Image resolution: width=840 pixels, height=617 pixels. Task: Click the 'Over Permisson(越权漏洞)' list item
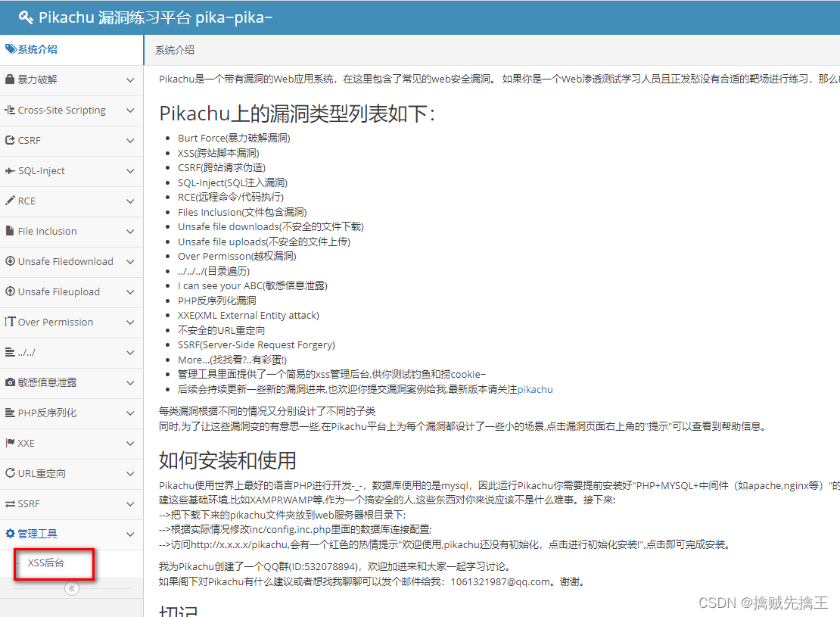(x=237, y=256)
